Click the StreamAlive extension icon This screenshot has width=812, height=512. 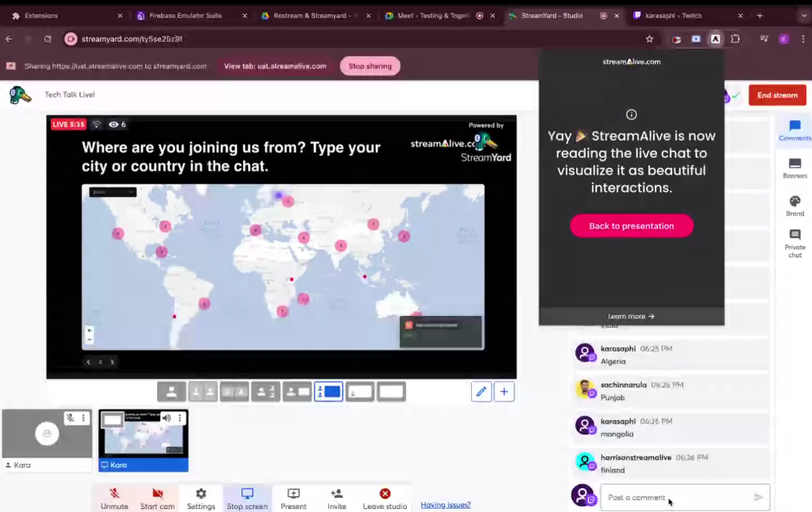click(715, 39)
